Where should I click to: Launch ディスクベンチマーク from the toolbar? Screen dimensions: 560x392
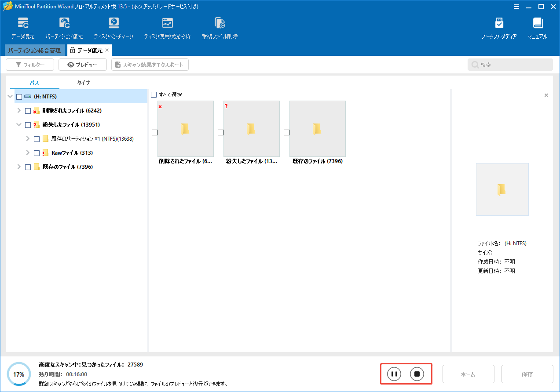[113, 26]
